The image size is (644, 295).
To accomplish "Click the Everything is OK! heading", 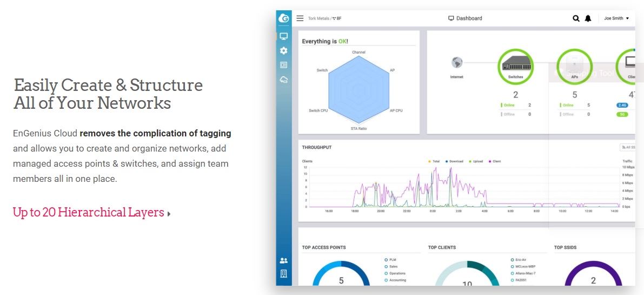I will pos(325,41).
